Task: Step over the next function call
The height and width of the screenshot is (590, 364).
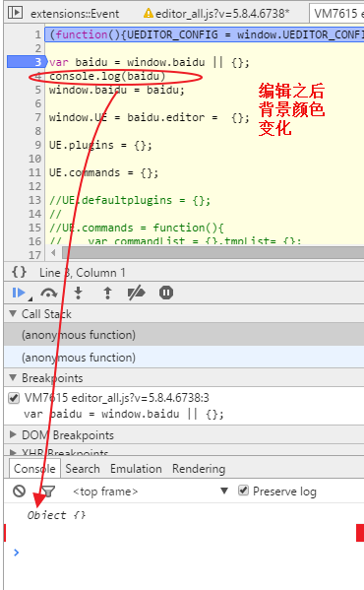Action: point(49,293)
